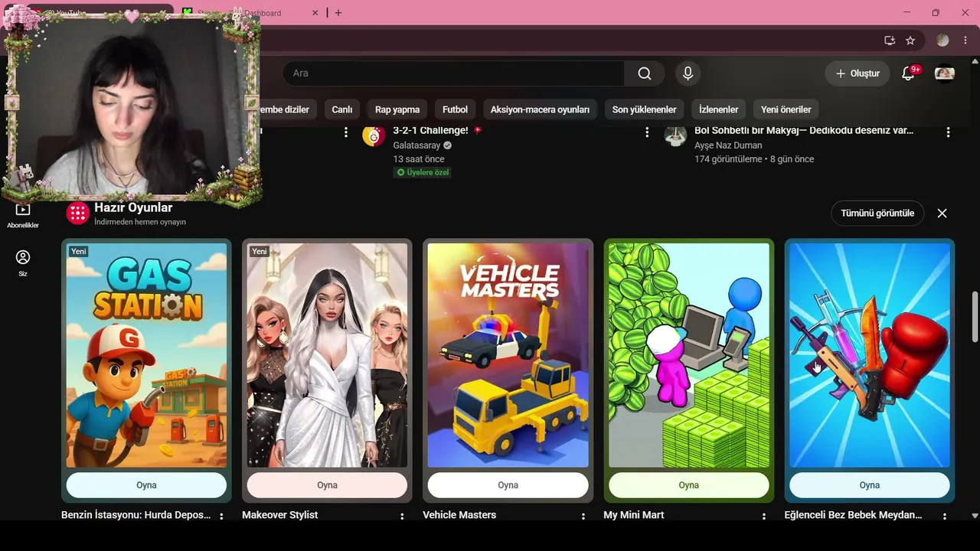Select the İzlenenler filter chip
The height and width of the screenshot is (551, 980).
(719, 109)
